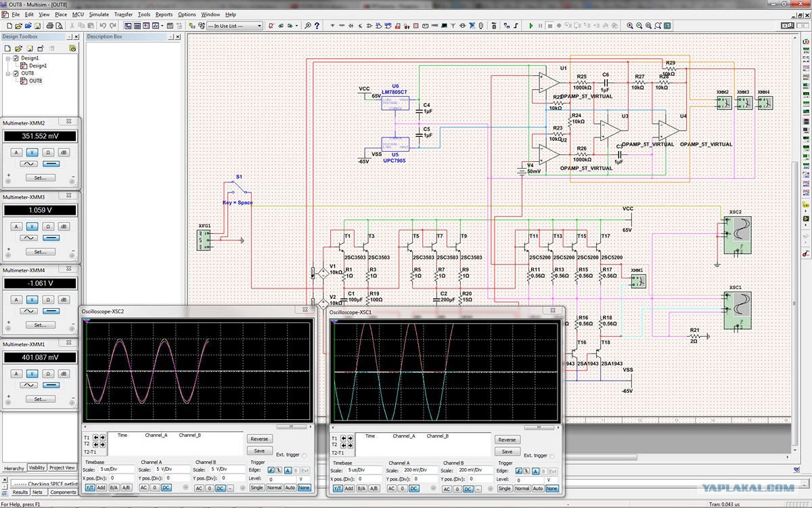The width and height of the screenshot is (812, 508).
Task: Collapse the Design1 tree node
Action: [7, 58]
